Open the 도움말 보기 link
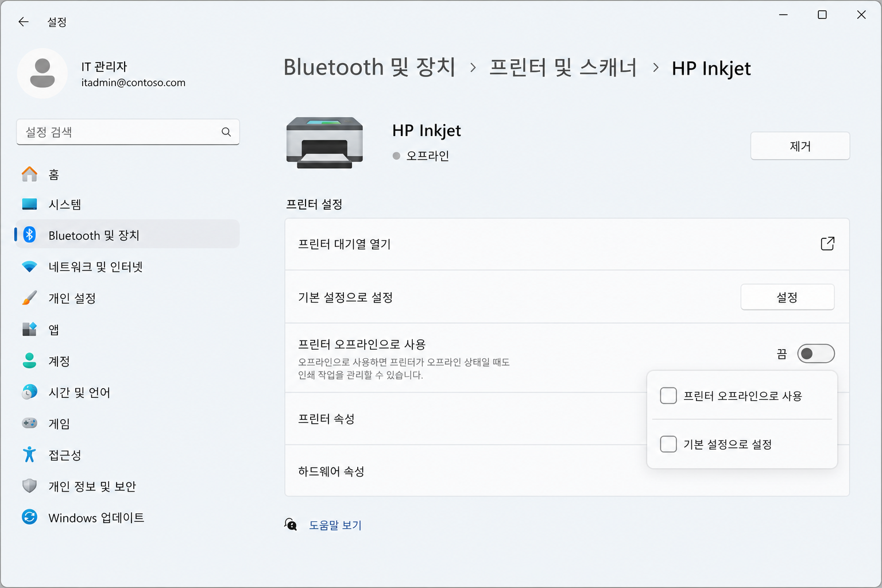 (335, 525)
